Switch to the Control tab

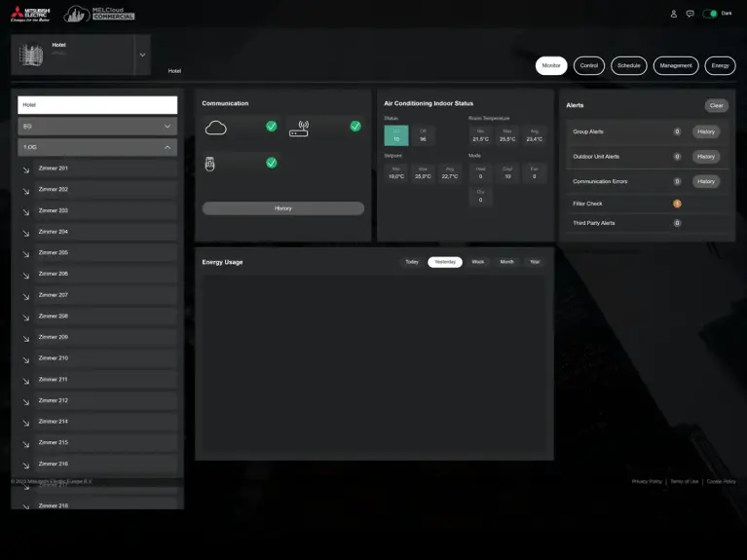pyautogui.click(x=589, y=66)
